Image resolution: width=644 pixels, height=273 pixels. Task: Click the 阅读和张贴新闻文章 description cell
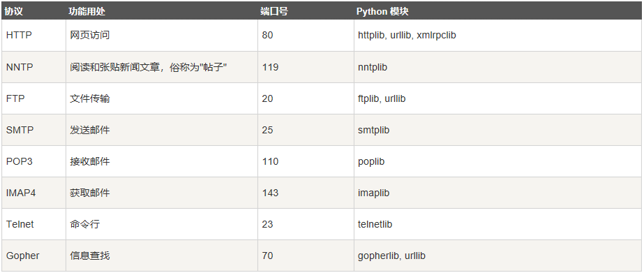(x=162, y=67)
